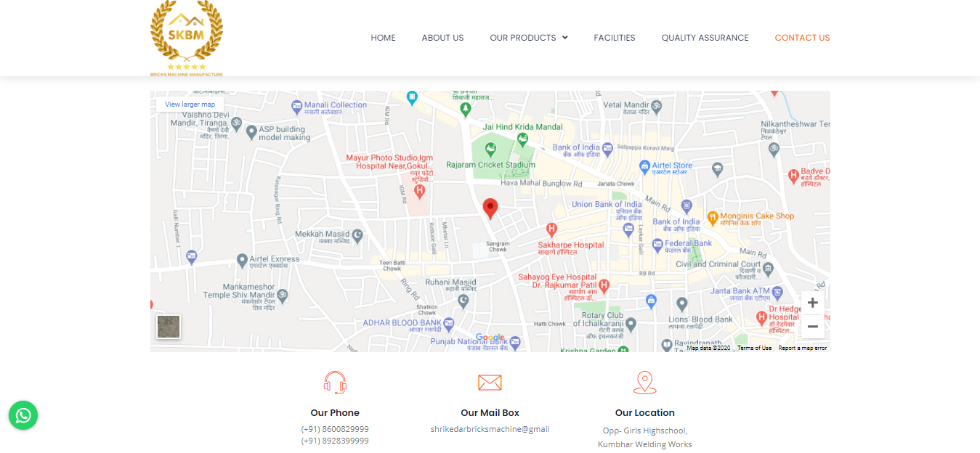Click phone number (+91) 8600829999

335,429
